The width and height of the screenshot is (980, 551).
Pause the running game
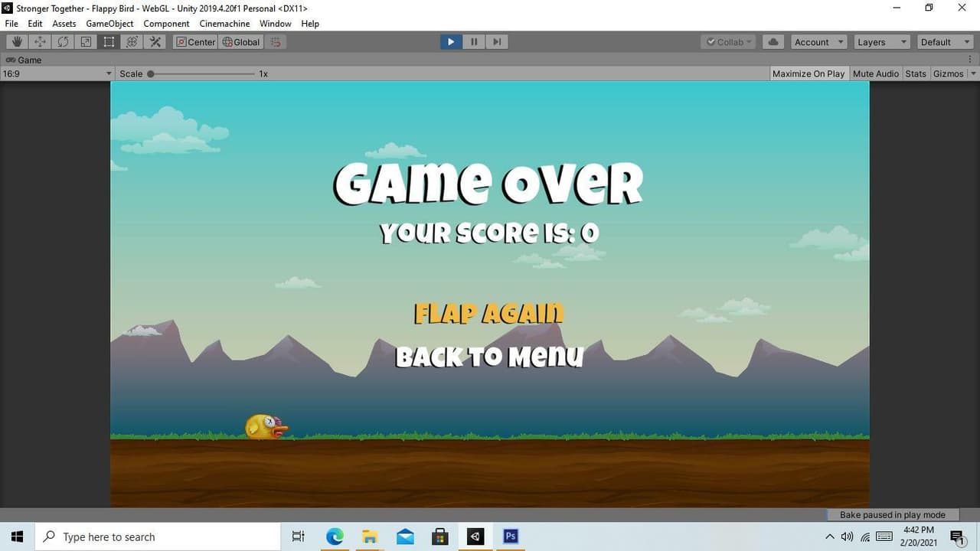pyautogui.click(x=474, y=42)
